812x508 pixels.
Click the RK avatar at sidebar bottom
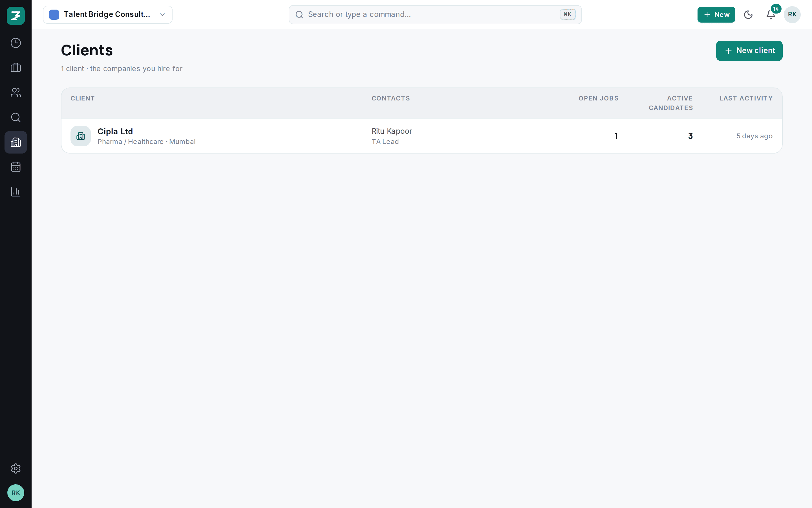16,493
